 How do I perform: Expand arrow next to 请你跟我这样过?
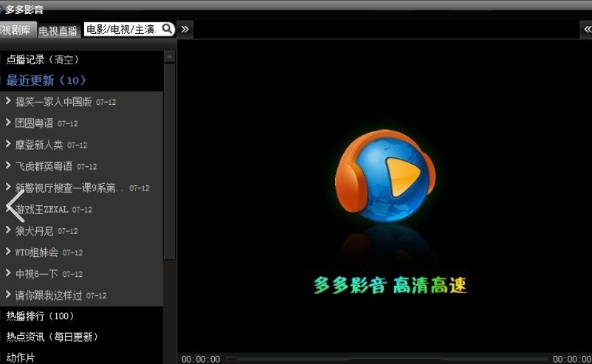pyautogui.click(x=8, y=294)
